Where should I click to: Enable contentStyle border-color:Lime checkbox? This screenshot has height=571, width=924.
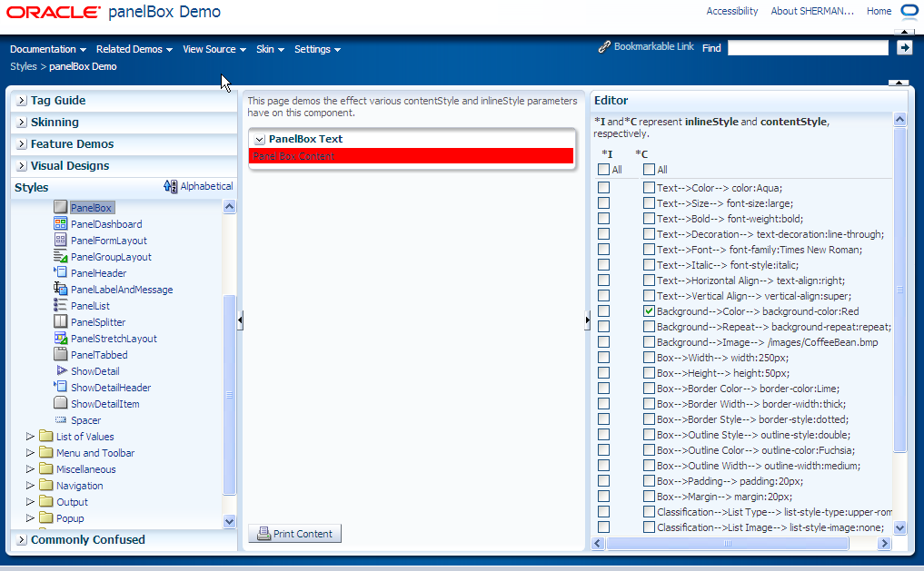pyautogui.click(x=649, y=388)
